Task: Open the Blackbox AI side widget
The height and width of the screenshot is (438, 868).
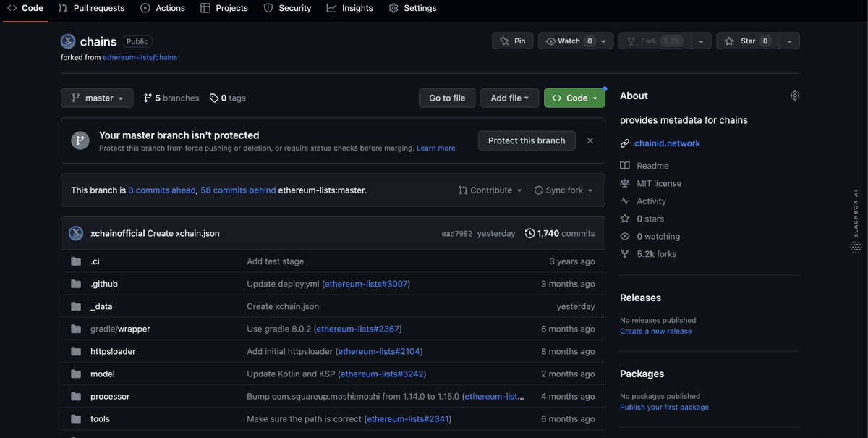Action: click(856, 222)
